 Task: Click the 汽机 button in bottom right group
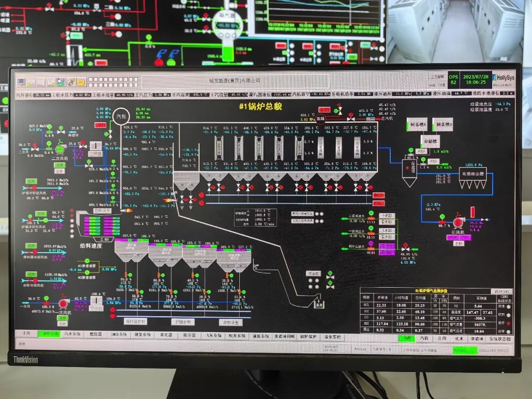425,338
